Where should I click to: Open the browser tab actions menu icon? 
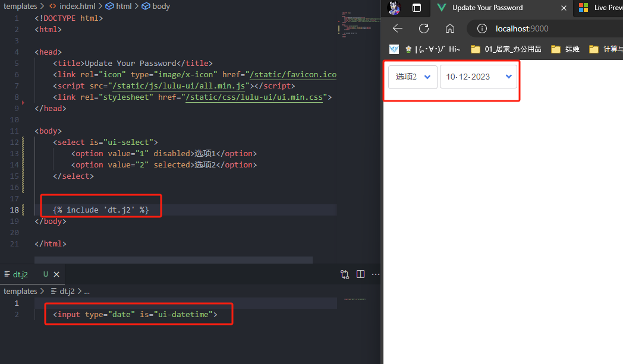pyautogui.click(x=416, y=8)
